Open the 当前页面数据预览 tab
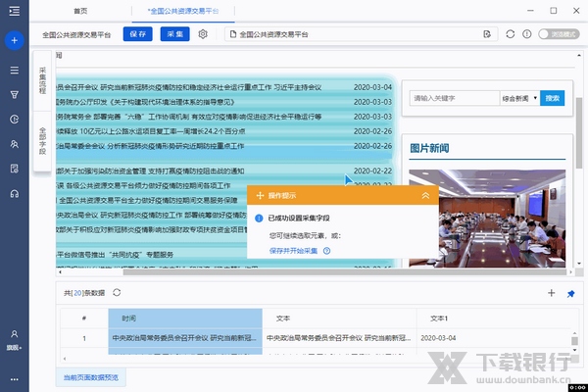This screenshot has width=588, height=392. pos(91,377)
